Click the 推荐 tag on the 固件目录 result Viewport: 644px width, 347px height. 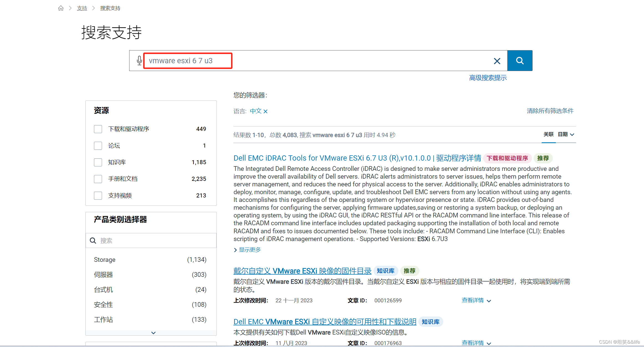pos(409,271)
